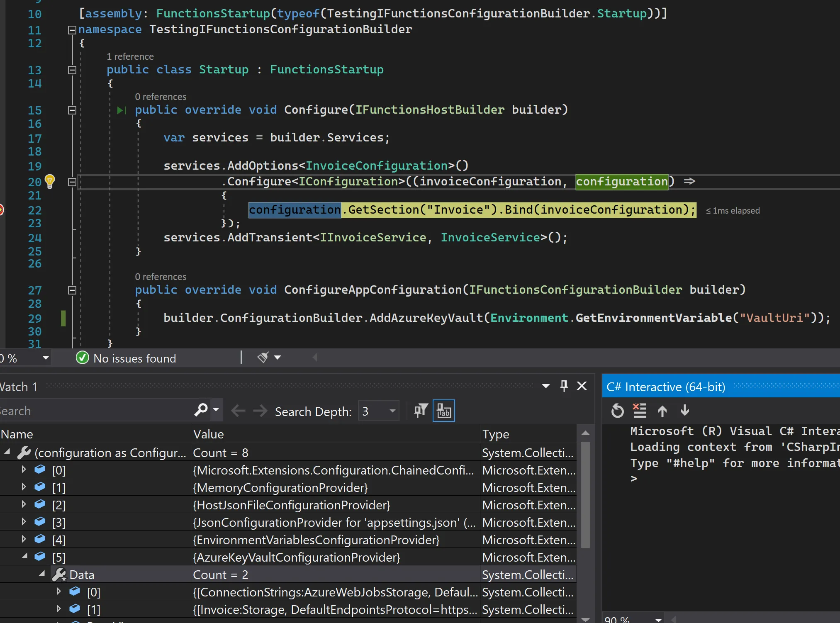Toggle text visualizer mode in Watch toolbar

pos(443,410)
